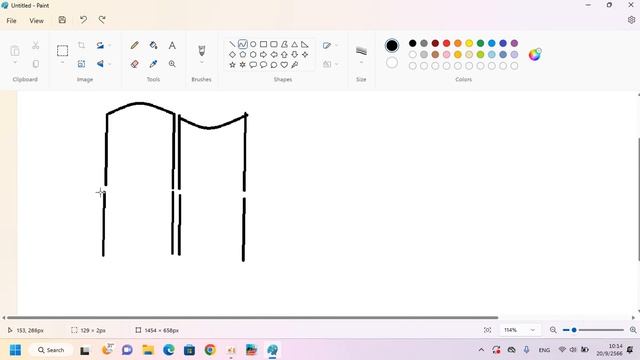Select the Up arrow shape
The height and width of the screenshot is (360, 640).
tap(284, 54)
